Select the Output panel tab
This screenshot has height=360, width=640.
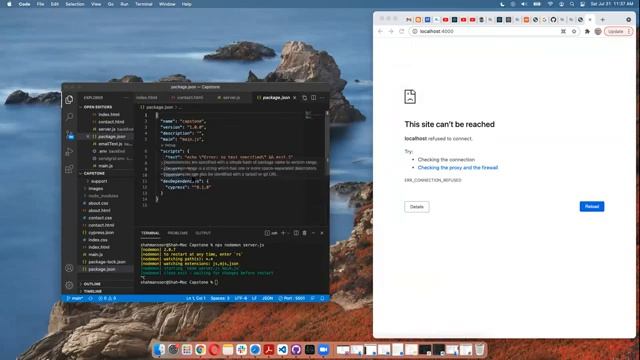pyautogui.click(x=203, y=233)
